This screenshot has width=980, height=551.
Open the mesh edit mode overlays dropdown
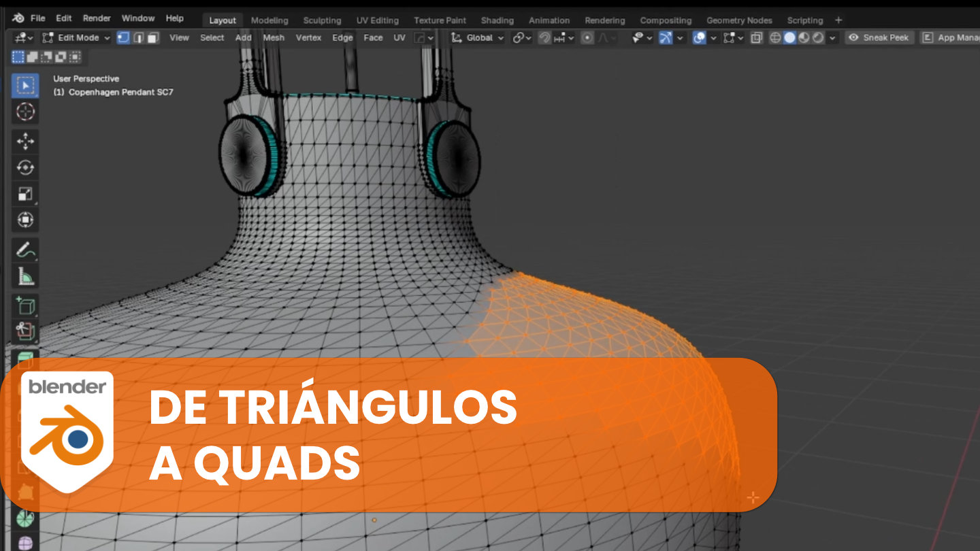click(x=732, y=38)
